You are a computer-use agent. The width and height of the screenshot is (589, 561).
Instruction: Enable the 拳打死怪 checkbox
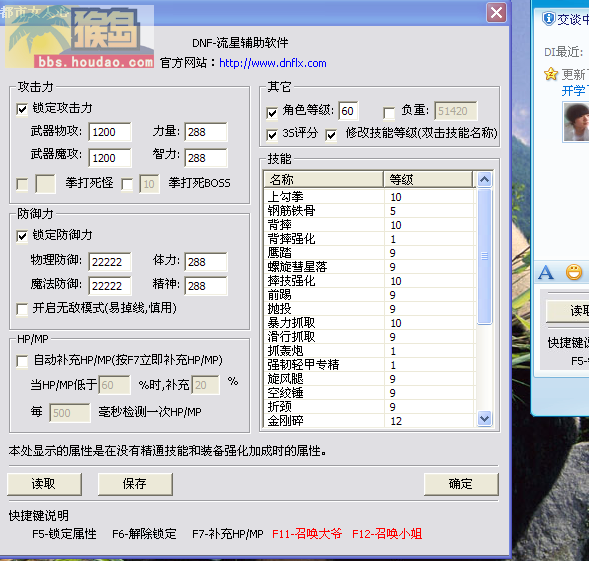click(22, 184)
